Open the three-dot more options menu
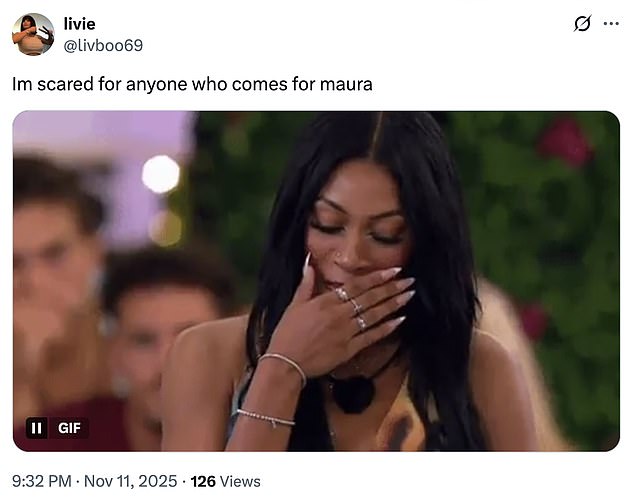 tap(611, 23)
